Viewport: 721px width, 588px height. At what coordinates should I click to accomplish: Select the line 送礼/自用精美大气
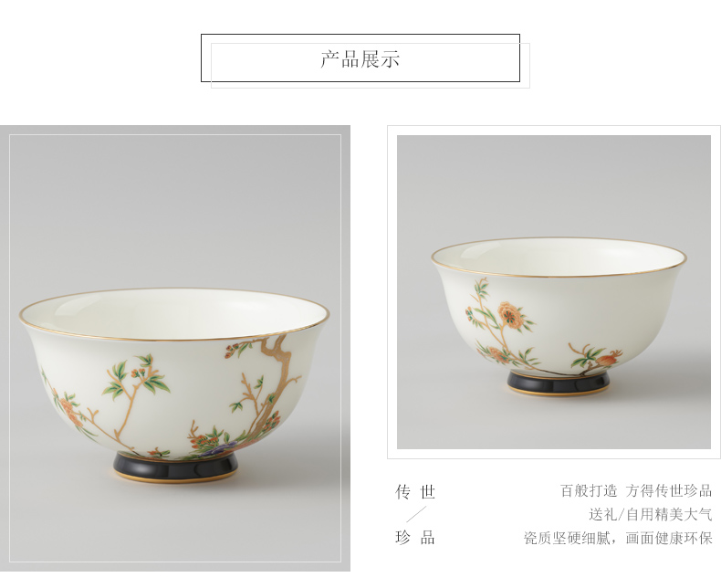[x=650, y=514]
